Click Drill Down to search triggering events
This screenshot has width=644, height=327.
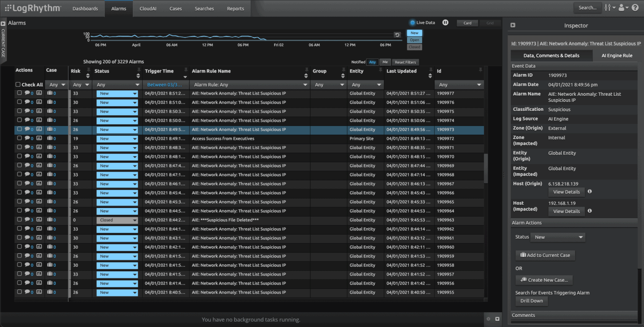coord(531,301)
